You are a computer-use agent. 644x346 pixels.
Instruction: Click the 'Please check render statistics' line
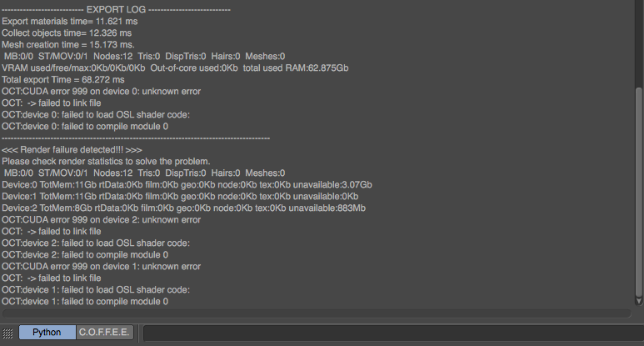(106, 161)
